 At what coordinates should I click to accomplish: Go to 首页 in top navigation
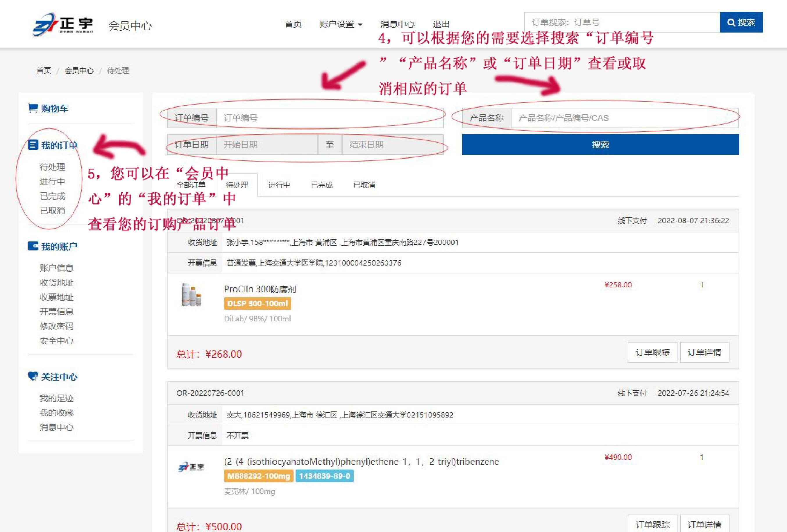tap(293, 24)
